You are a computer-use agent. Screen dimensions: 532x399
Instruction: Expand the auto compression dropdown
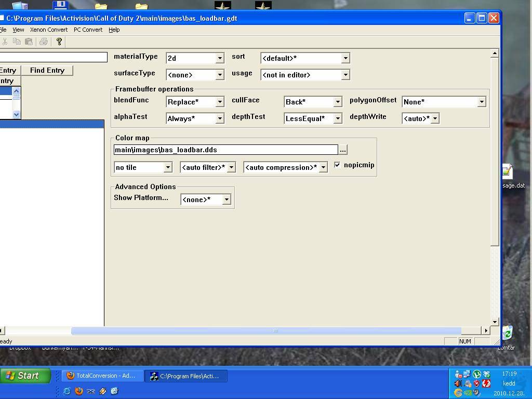click(323, 167)
